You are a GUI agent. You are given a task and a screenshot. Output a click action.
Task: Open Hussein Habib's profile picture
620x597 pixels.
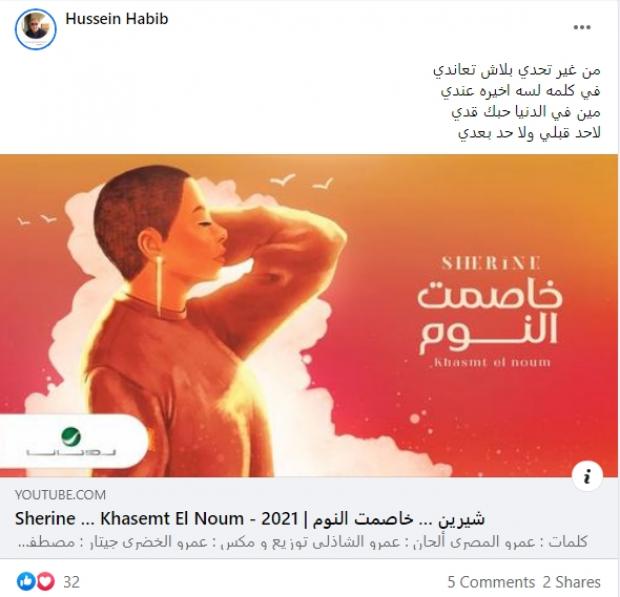coord(36,29)
